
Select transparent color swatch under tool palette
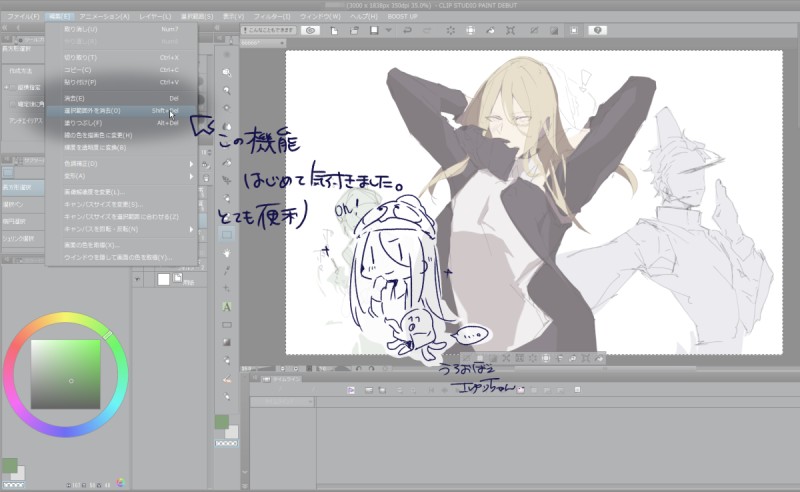coord(226,444)
